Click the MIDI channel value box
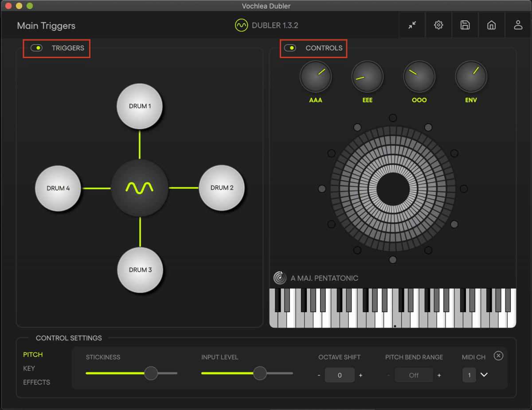 click(x=469, y=375)
